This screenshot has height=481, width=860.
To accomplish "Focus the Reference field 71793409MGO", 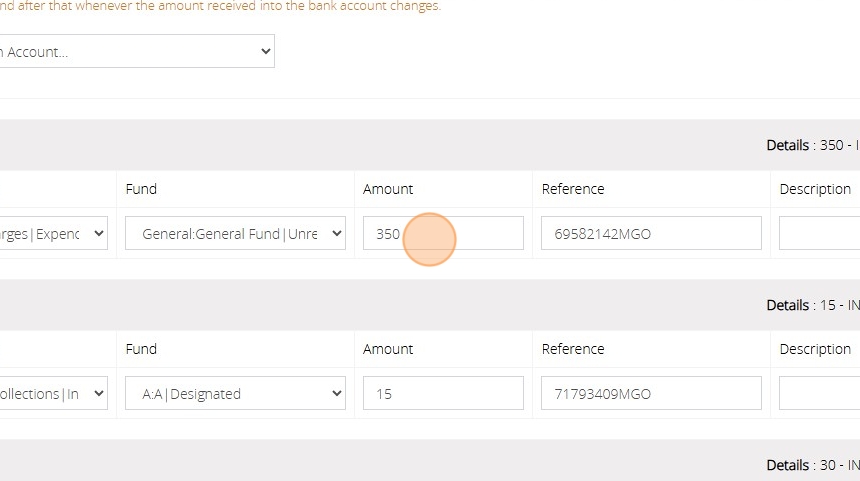I will pyautogui.click(x=651, y=394).
